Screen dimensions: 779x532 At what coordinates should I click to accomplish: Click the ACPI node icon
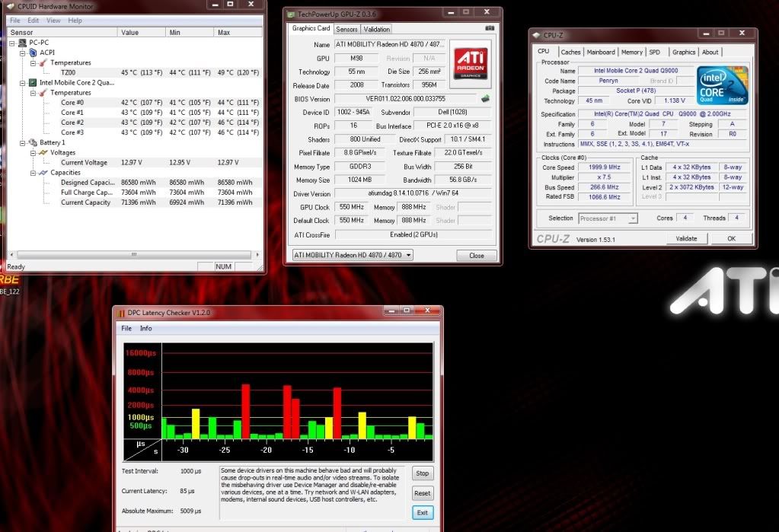point(34,53)
